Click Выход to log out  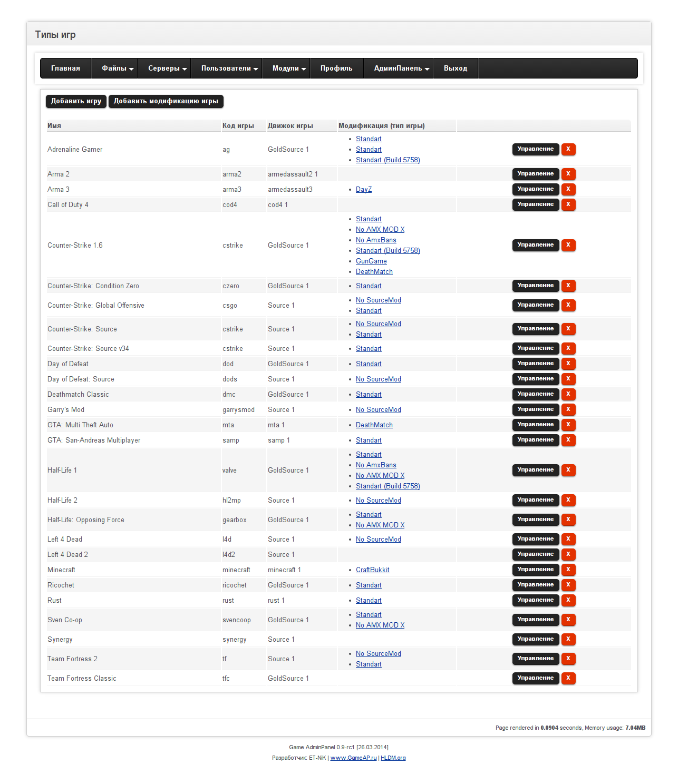[x=456, y=68]
